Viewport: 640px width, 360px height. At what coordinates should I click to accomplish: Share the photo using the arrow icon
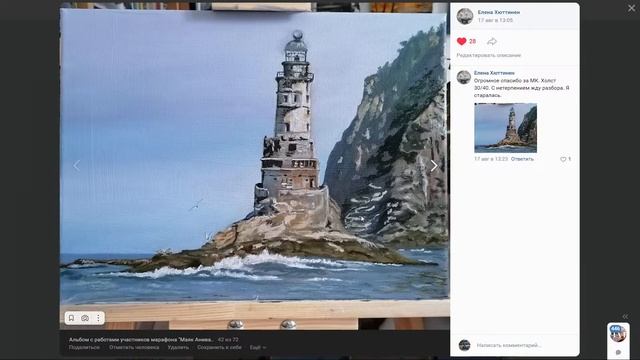click(492, 41)
